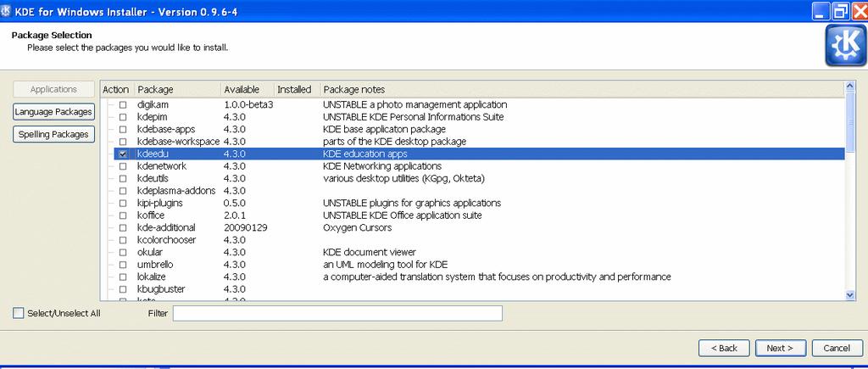The width and height of the screenshot is (868, 369).
Task: Sort by the Action column header
Action: 116,89
